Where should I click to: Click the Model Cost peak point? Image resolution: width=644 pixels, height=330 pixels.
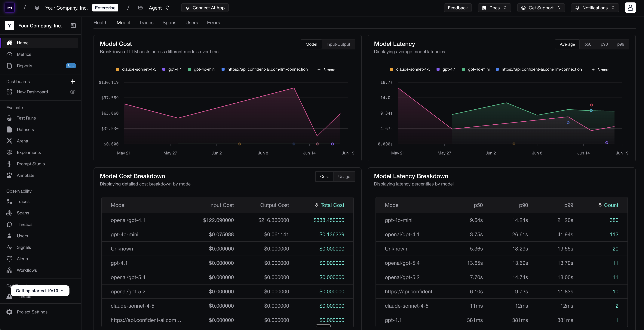(294, 88)
